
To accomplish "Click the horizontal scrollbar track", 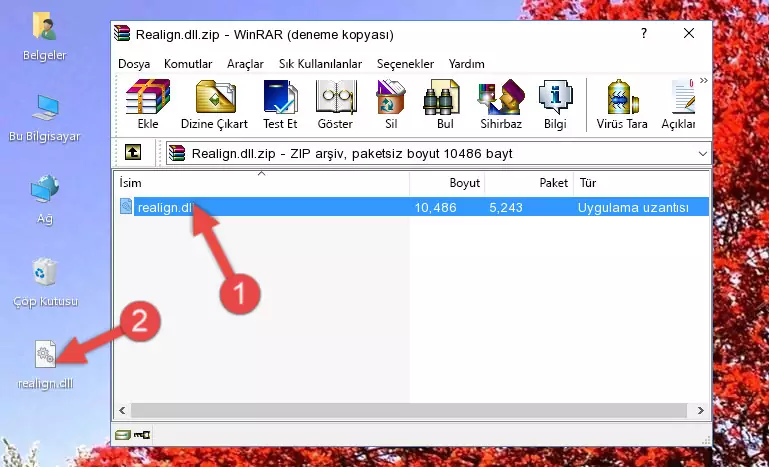I will pos(409,410).
